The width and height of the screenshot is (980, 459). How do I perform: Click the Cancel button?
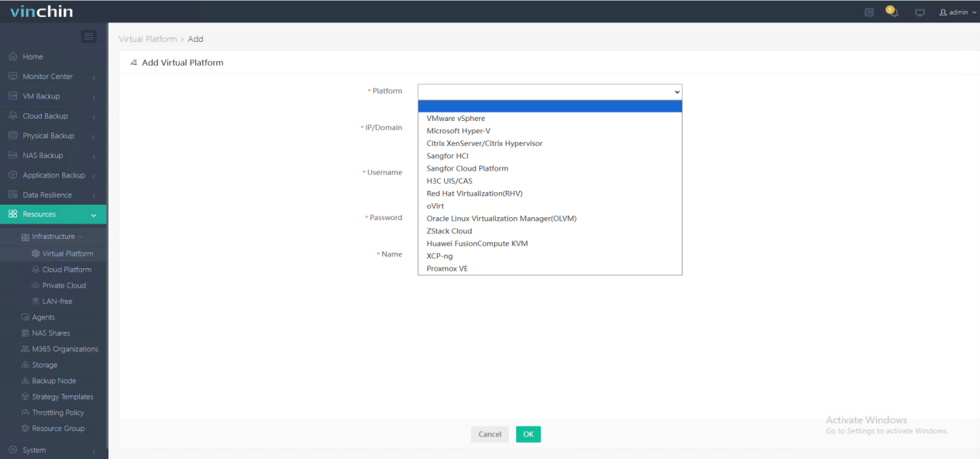click(x=490, y=434)
